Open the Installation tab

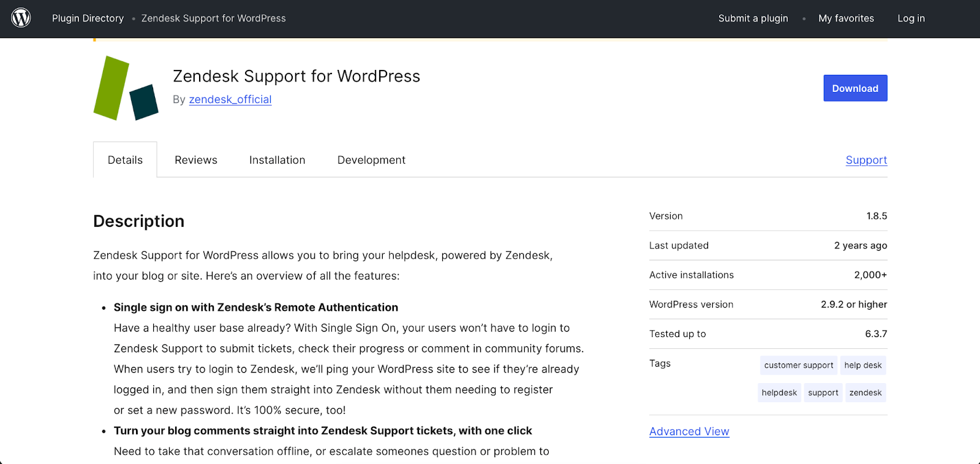pyautogui.click(x=277, y=160)
